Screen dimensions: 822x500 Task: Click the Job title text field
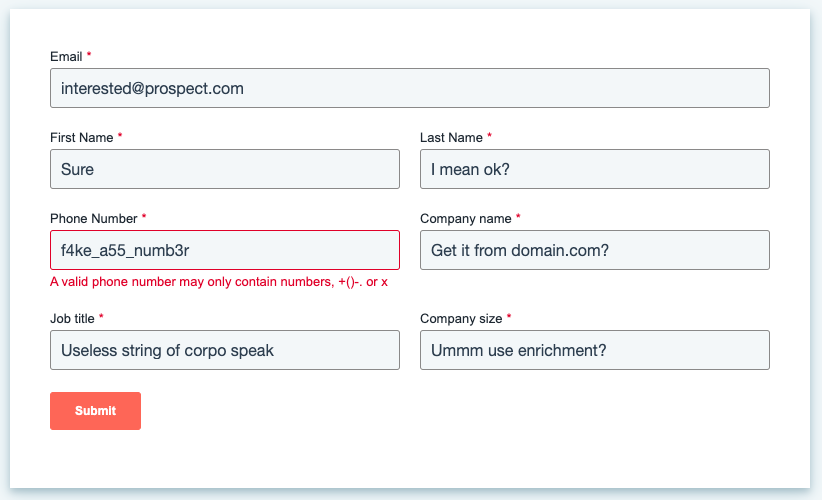(x=224, y=350)
